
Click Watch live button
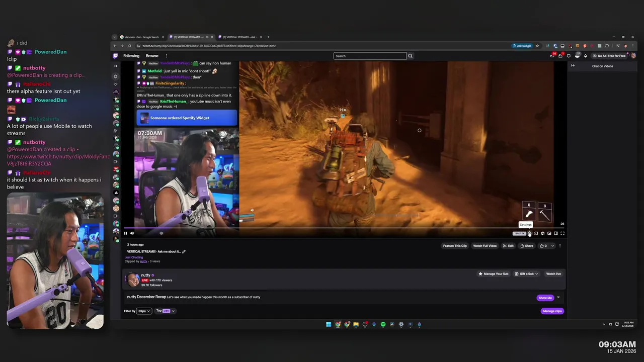[x=553, y=274]
